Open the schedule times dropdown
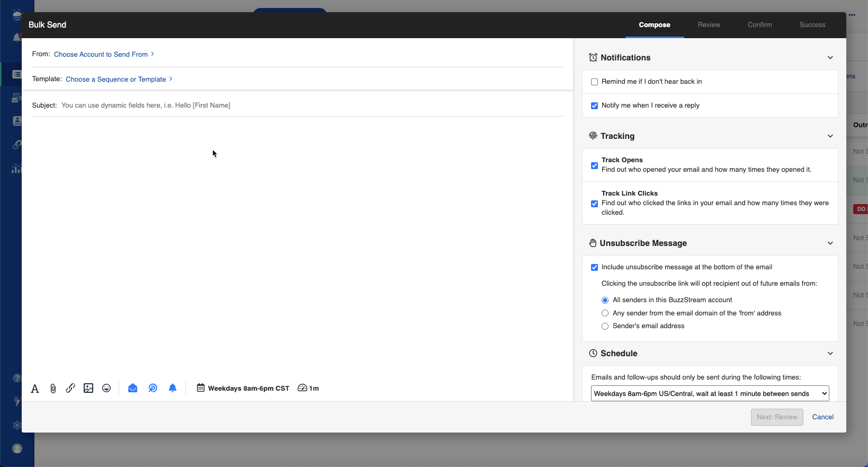The height and width of the screenshot is (467, 868). tap(710, 394)
